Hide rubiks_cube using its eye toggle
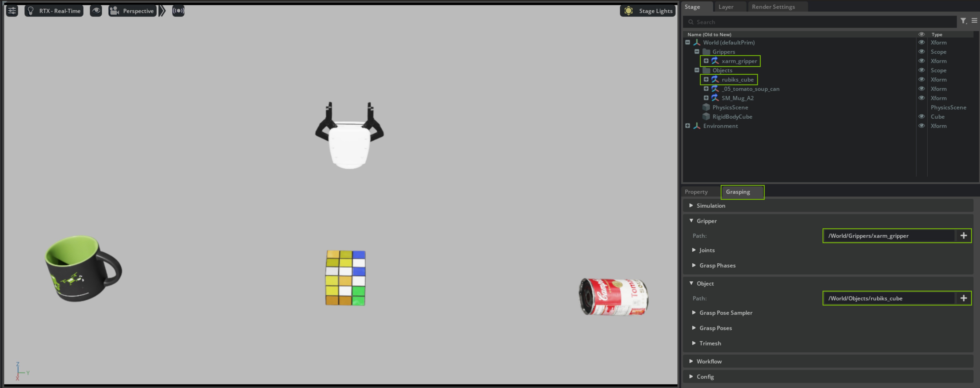The image size is (980, 388). (x=922, y=79)
